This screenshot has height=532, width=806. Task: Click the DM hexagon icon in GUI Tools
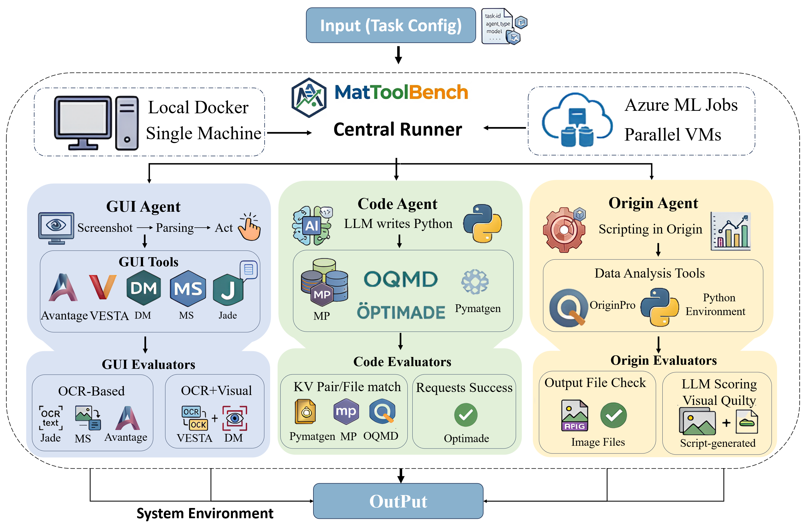[144, 288]
